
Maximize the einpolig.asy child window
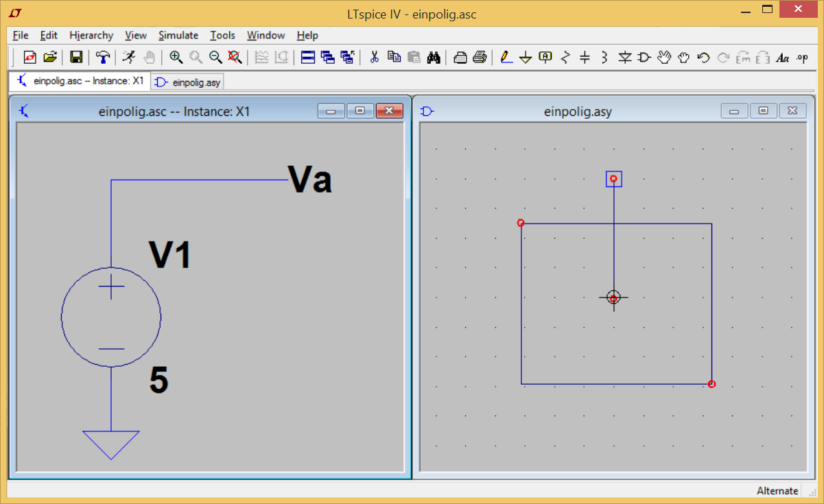coord(763,110)
